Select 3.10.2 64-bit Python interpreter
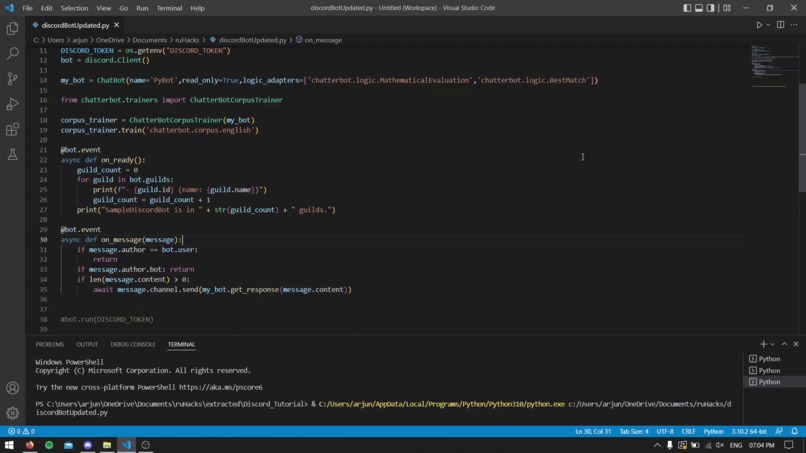Image resolution: width=806 pixels, height=453 pixels. coord(749,431)
